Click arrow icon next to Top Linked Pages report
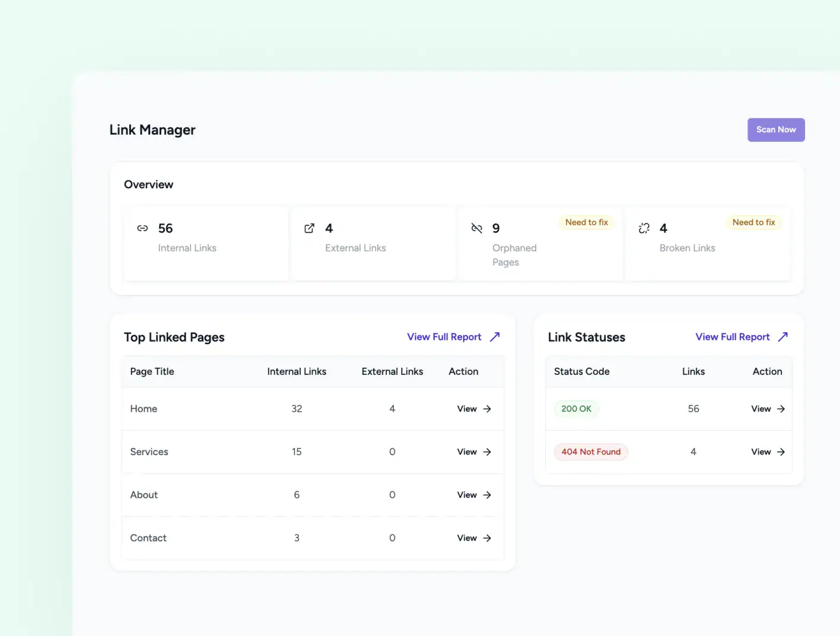Screen dimensions: 840x636 [x=495, y=337]
